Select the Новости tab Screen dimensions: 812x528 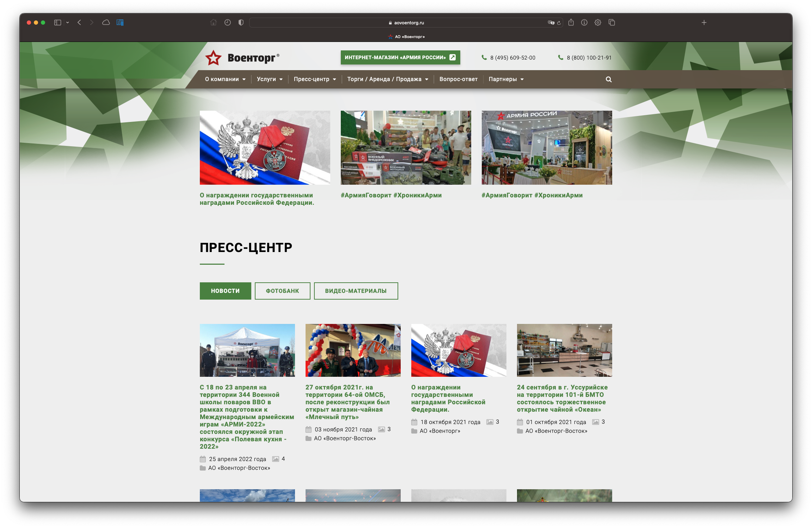point(226,291)
